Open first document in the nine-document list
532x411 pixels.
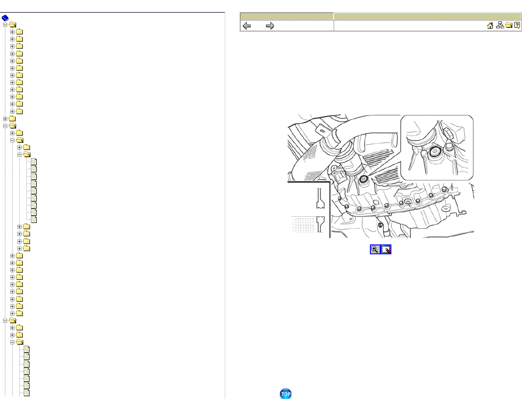(34, 162)
